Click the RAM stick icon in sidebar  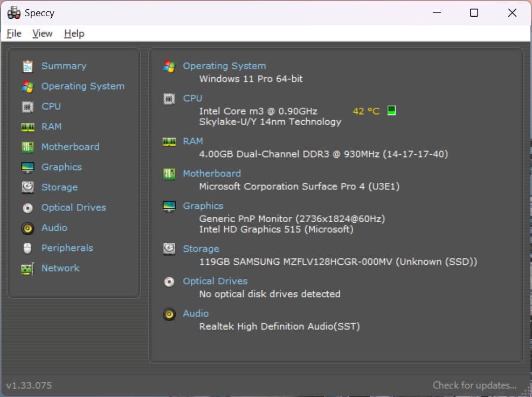[27, 127]
